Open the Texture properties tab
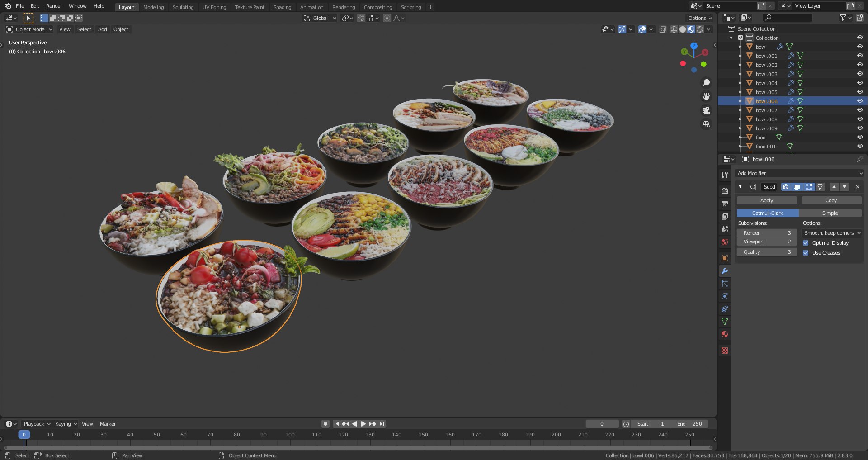This screenshot has height=460, width=868. [725, 351]
